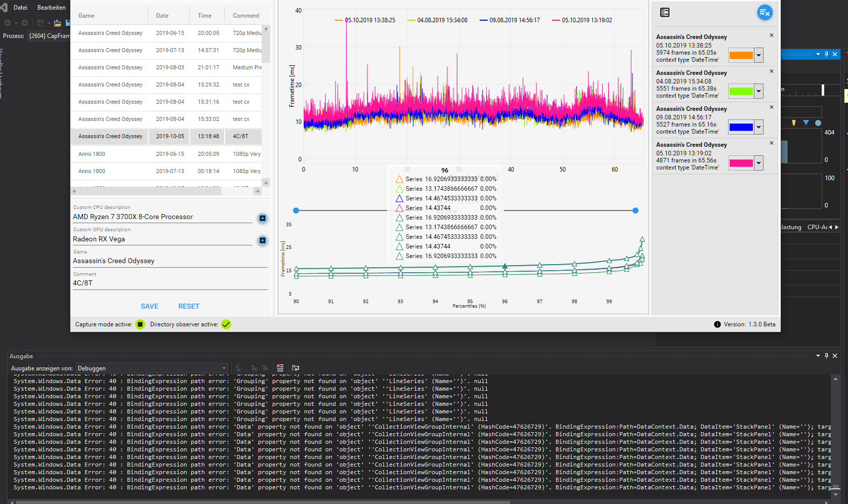Screen dimensions: 848x504
Task: Open the Ausgabe panel window options arrow
Action: [x=818, y=356]
